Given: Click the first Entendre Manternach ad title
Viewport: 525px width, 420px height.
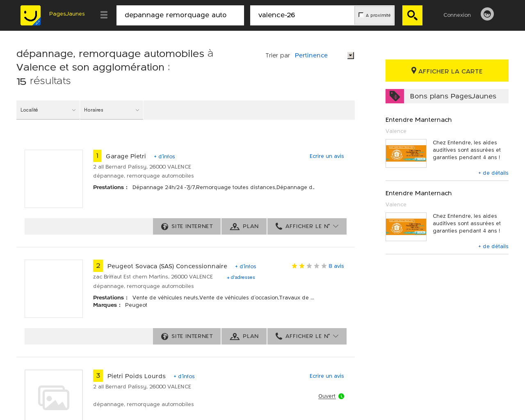Looking at the screenshot, I should [418, 119].
